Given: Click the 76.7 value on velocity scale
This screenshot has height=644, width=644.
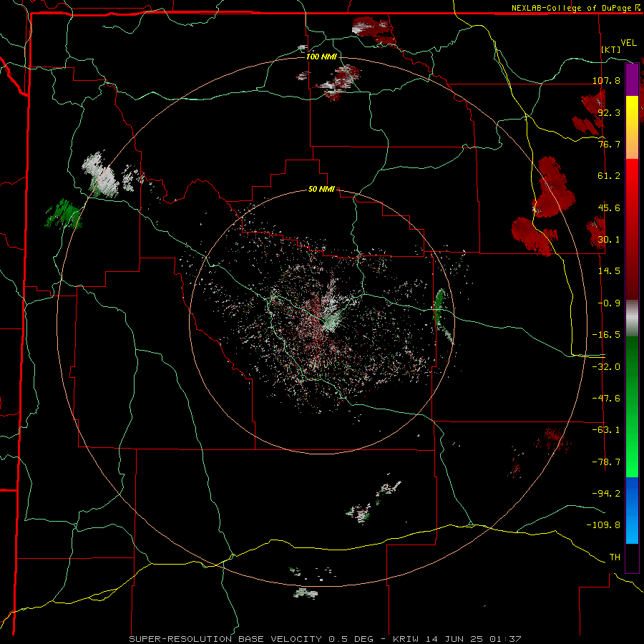Looking at the screenshot, I should coord(609,144).
